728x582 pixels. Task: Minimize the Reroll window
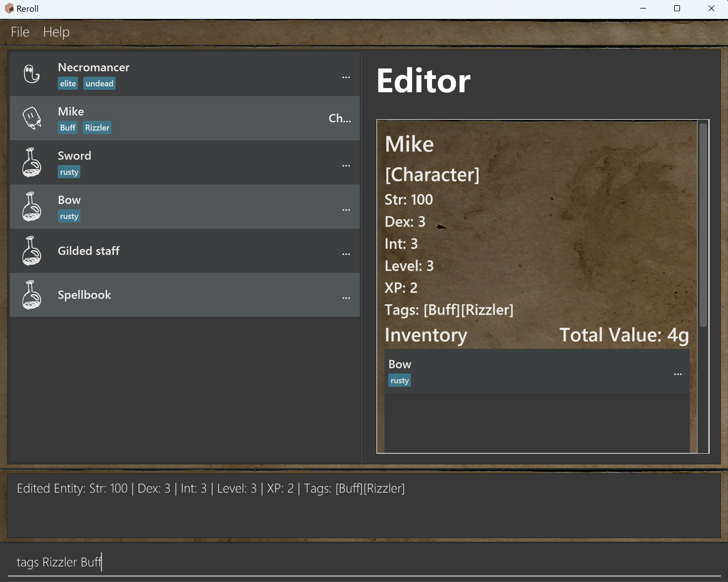click(x=643, y=9)
